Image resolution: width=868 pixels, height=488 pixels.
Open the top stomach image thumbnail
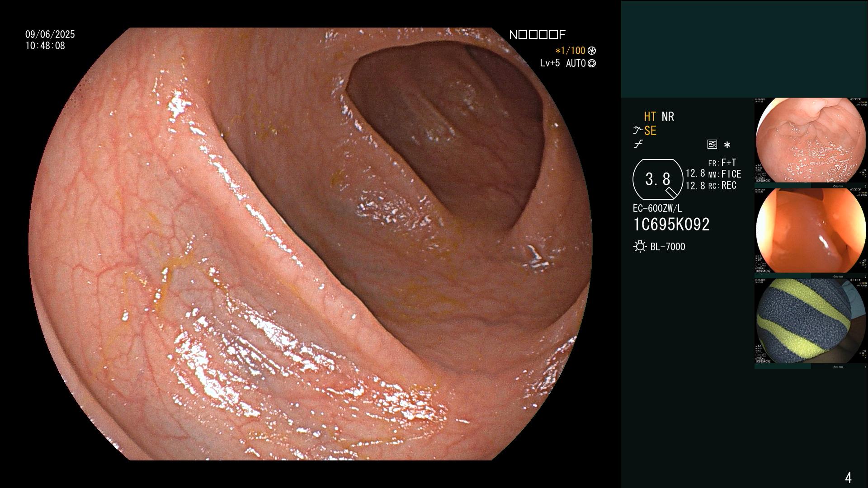(811, 140)
